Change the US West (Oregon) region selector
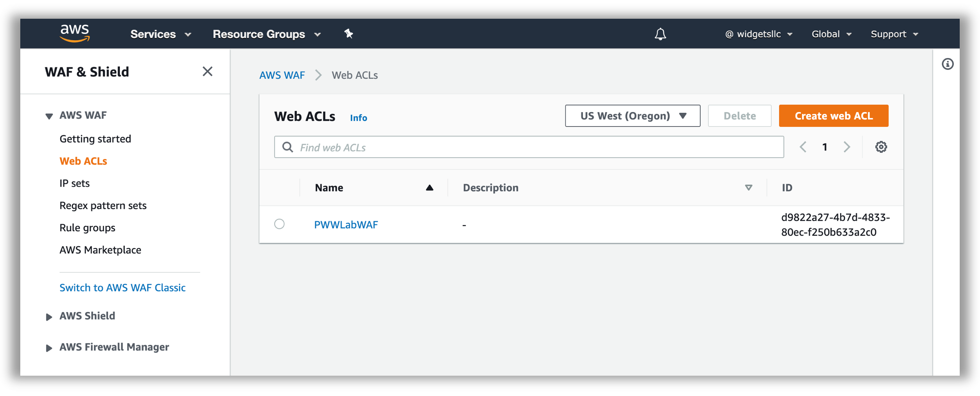 click(632, 116)
